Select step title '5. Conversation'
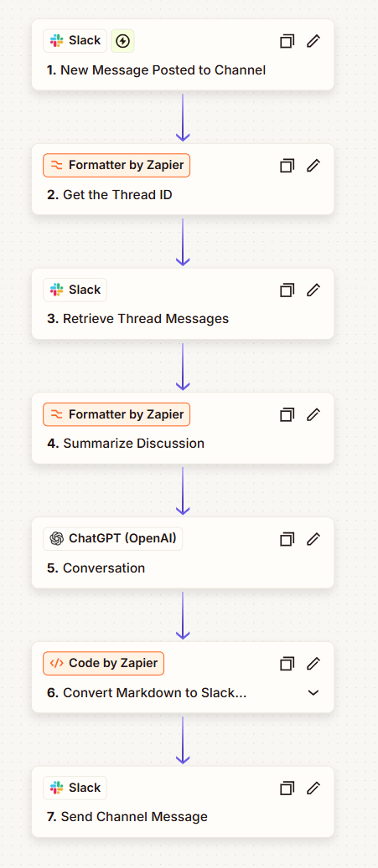 click(x=96, y=568)
